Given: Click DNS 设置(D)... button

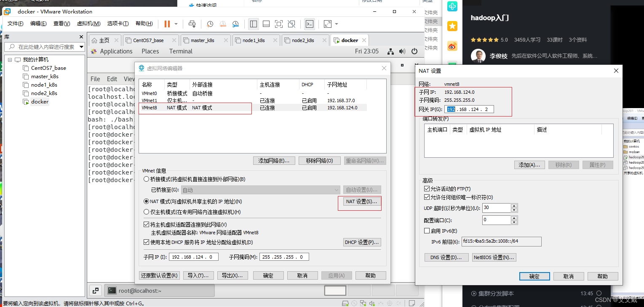Looking at the screenshot, I should pos(446,257).
